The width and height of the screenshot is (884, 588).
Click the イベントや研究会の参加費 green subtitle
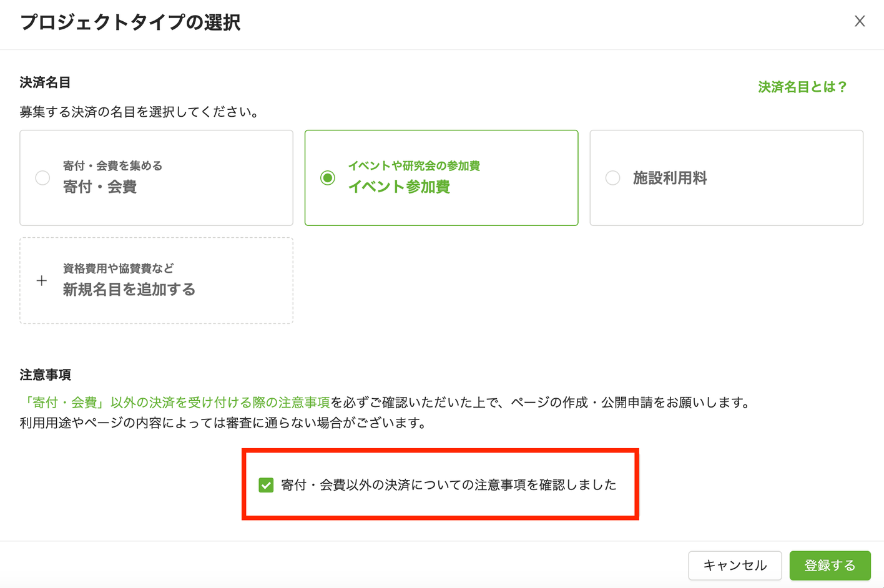(x=414, y=165)
